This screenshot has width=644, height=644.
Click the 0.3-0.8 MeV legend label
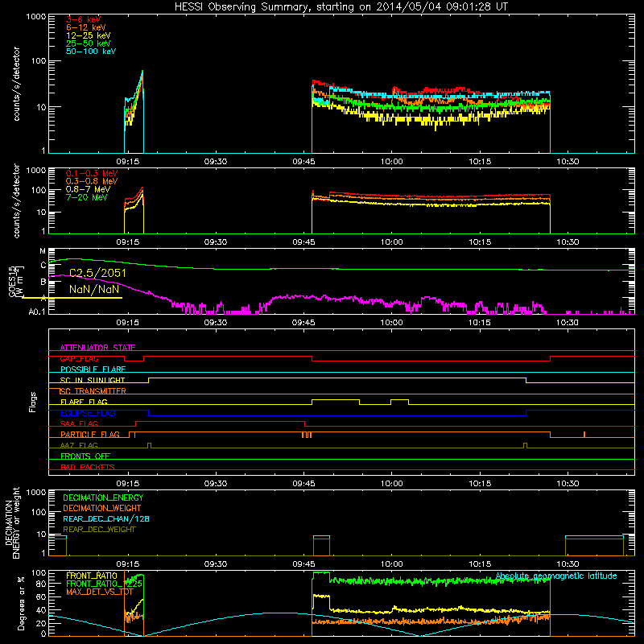click(92, 181)
